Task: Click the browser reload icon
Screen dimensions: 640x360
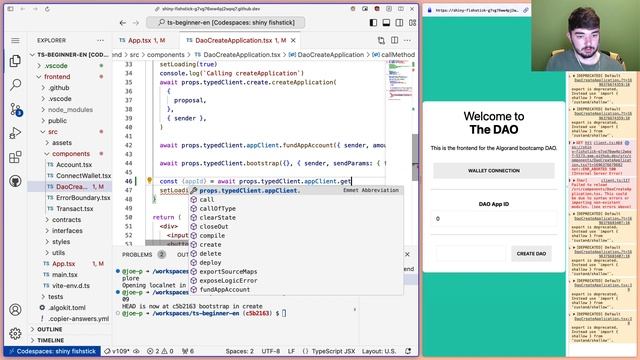Action: [x=47, y=9]
